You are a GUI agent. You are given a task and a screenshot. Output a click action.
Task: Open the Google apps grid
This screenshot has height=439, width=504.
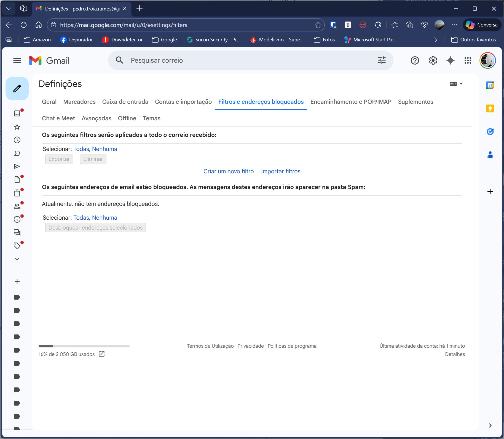[468, 60]
